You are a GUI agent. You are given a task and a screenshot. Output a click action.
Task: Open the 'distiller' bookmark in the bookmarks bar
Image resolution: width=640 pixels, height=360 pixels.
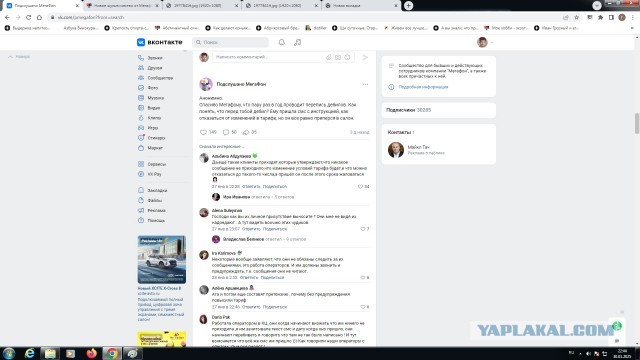coord(316,28)
